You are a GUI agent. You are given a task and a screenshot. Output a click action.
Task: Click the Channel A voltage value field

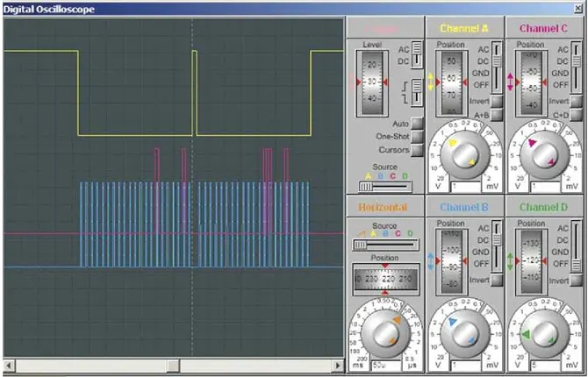click(463, 188)
